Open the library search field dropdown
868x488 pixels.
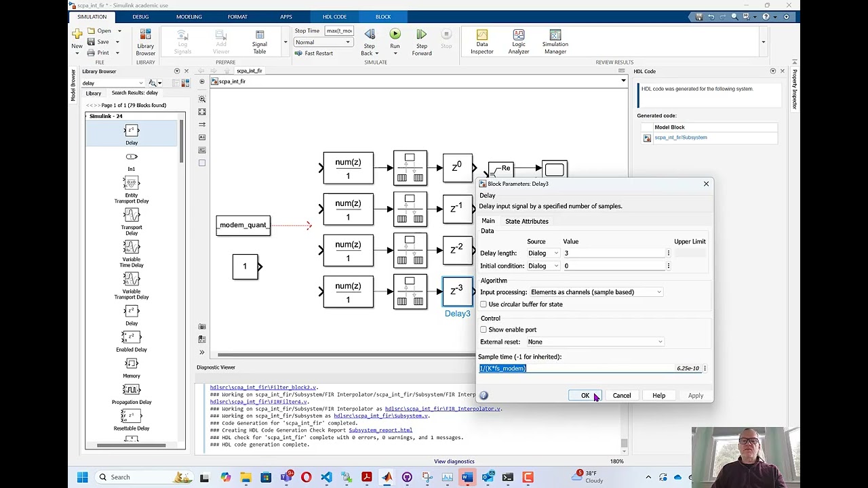140,83
